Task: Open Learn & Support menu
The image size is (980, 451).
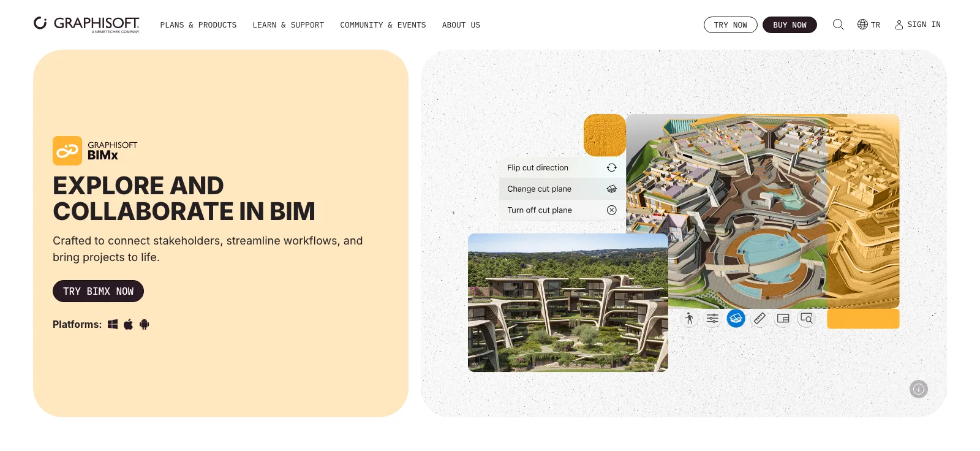Action: (288, 25)
